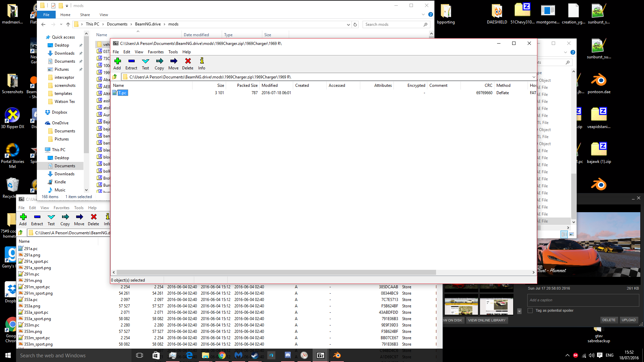Select pontoon.dae desktop icon
Viewport: 644px width, 362px height.
[599, 84]
